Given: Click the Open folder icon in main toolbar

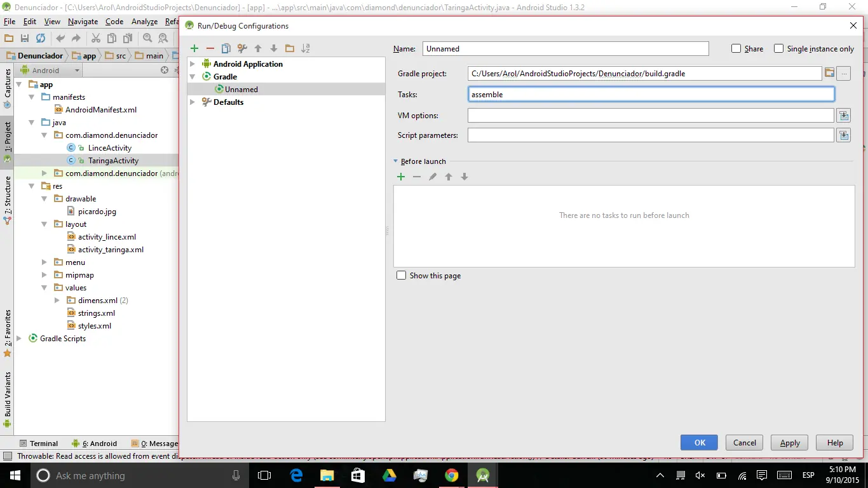Looking at the screenshot, I should tap(9, 38).
